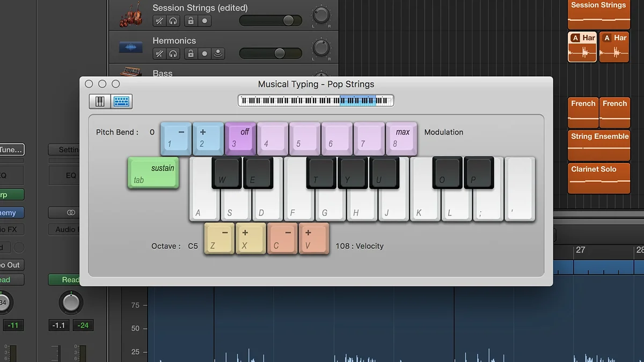Click the Session Strings pan knob
This screenshot has height=362, width=644.
(x=321, y=14)
